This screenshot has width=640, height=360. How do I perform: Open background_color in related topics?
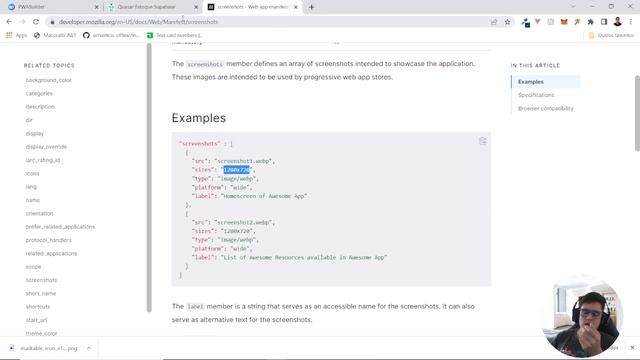(x=49, y=80)
